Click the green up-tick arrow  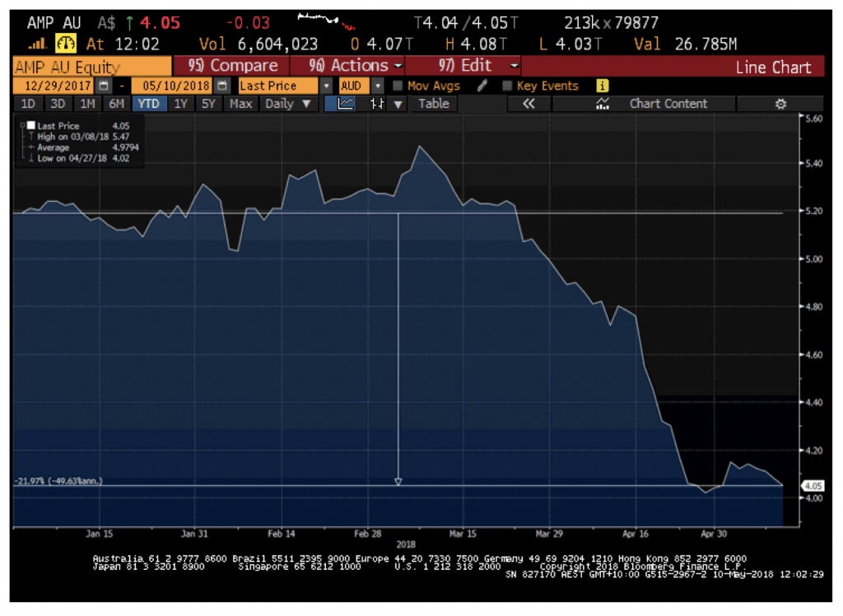[129, 23]
